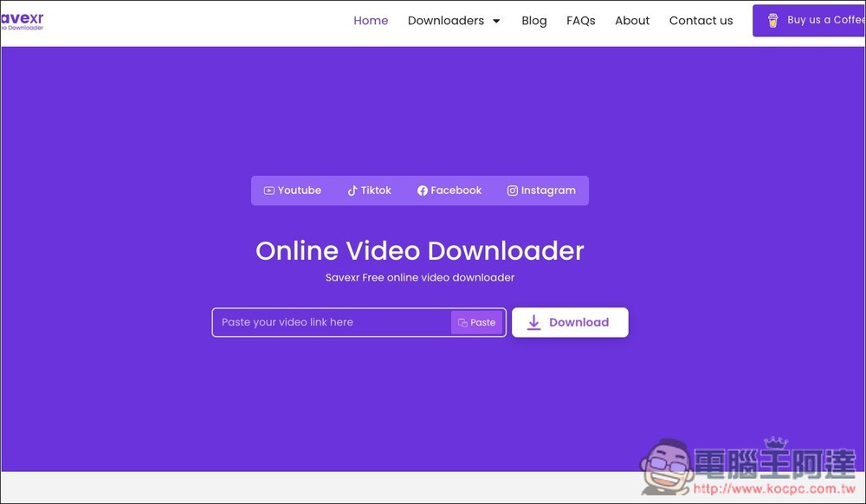Click the Facebook logo icon
Image resolution: width=866 pixels, height=504 pixels.
click(423, 190)
